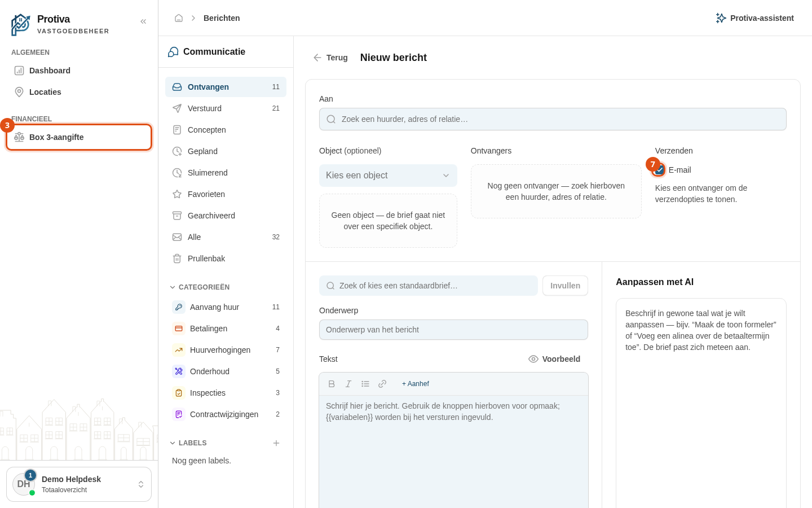Toggle bold formatting in the editor
The width and height of the screenshot is (812, 508).
click(x=332, y=384)
